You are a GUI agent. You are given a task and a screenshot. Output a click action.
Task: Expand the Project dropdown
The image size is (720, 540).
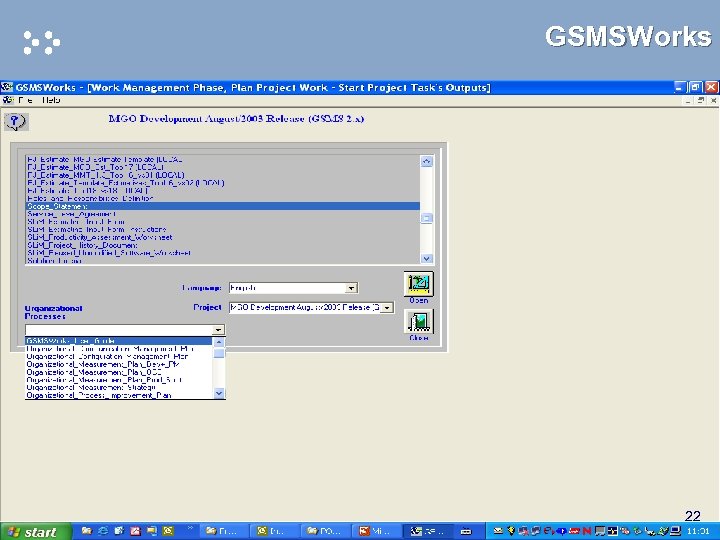pos(387,308)
